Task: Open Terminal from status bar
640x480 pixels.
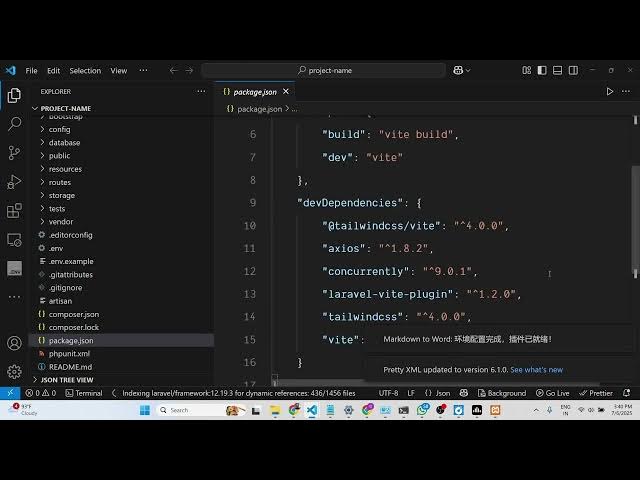Action: [x=84, y=393]
